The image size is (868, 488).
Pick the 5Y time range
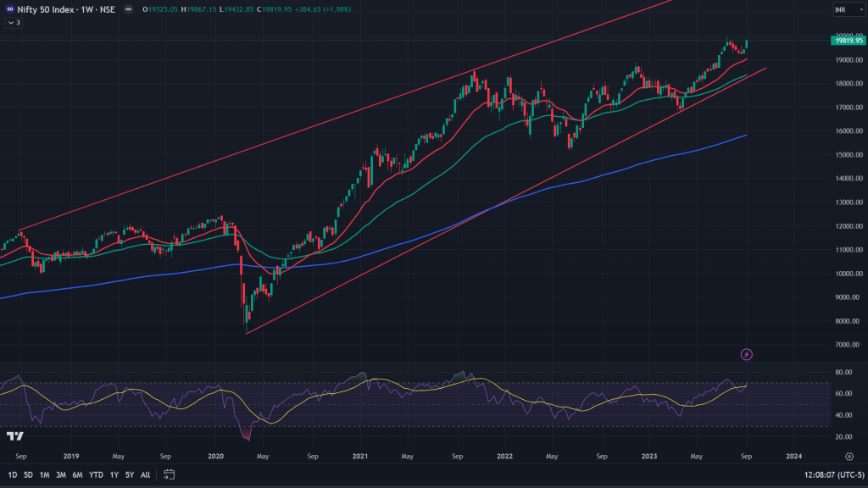[129, 474]
